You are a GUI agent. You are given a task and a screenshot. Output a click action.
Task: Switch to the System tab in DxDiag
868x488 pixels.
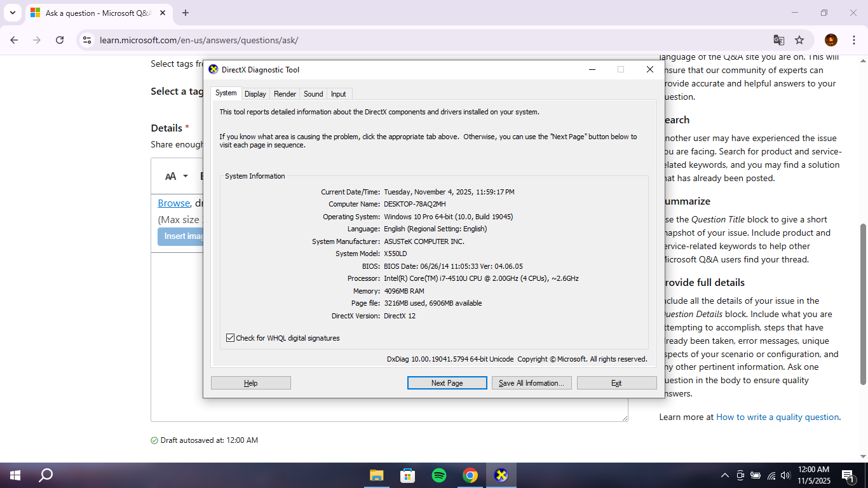226,93
